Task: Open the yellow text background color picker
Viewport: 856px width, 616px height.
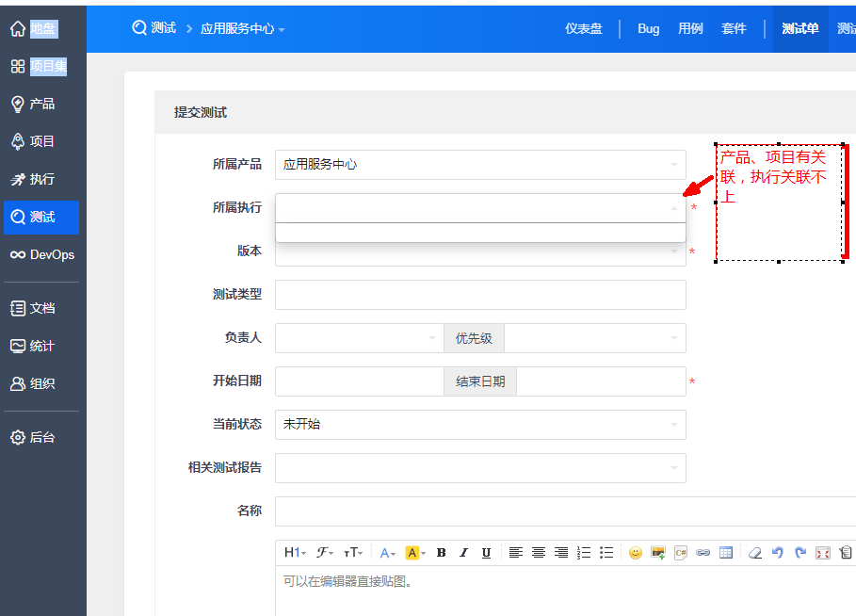Action: 415,553
